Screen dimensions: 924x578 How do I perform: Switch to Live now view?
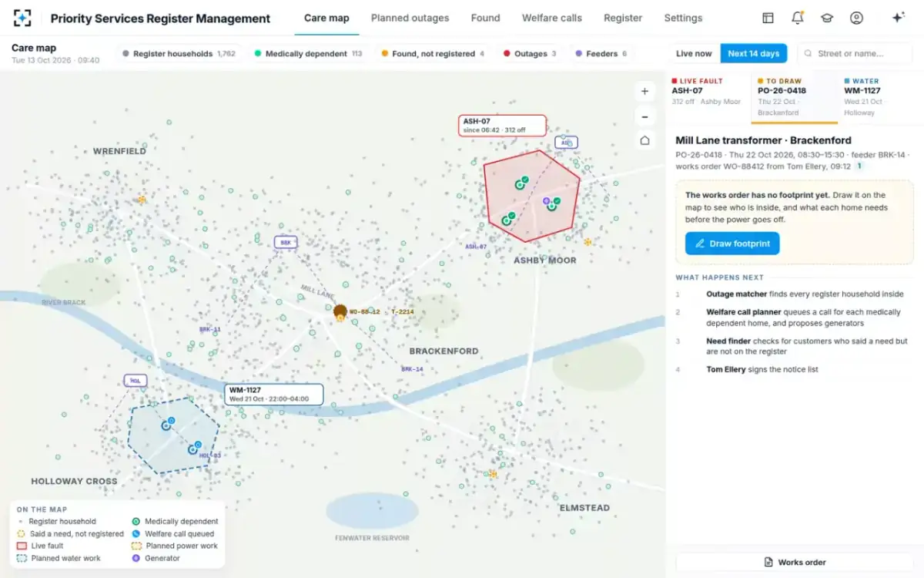pos(694,54)
